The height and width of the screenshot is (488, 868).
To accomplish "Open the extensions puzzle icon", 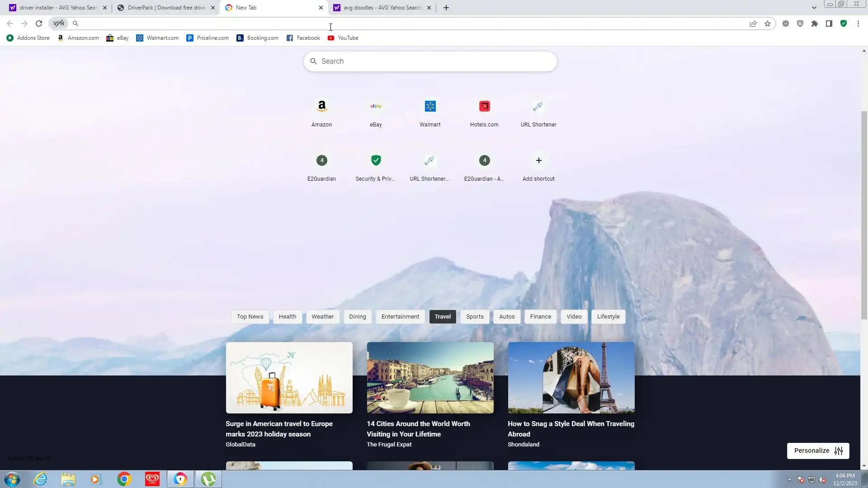I will pos(815,23).
